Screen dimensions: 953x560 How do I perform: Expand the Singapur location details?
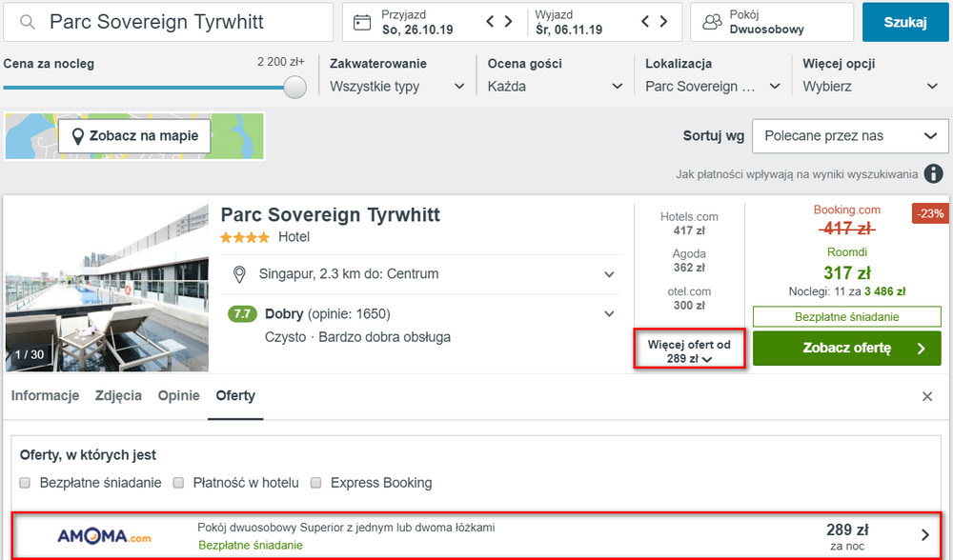[609, 274]
